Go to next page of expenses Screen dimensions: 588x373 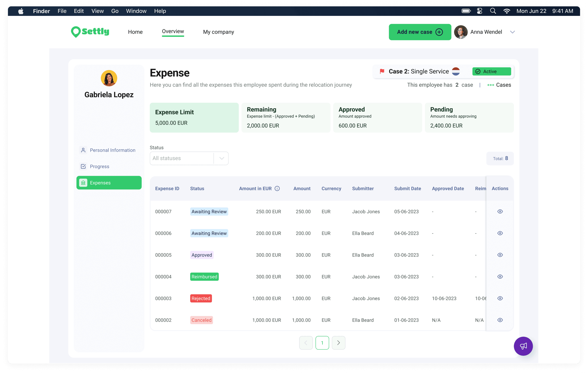point(338,343)
